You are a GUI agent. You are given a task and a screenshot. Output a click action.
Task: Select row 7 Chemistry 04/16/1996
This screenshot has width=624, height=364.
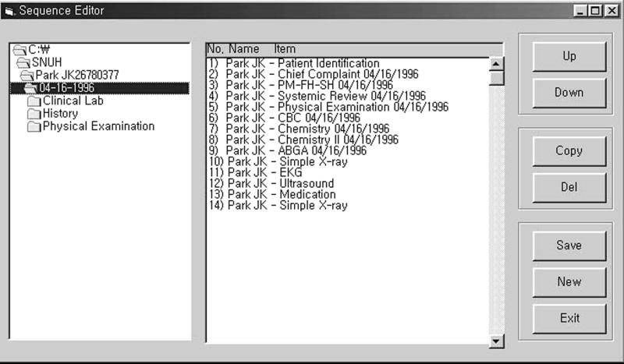pos(299,129)
